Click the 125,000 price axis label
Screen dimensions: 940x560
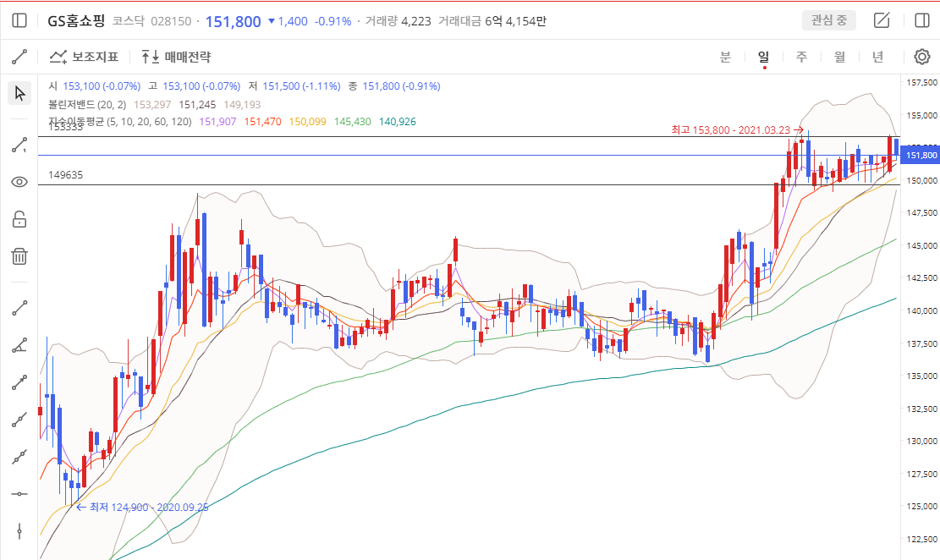(922, 506)
